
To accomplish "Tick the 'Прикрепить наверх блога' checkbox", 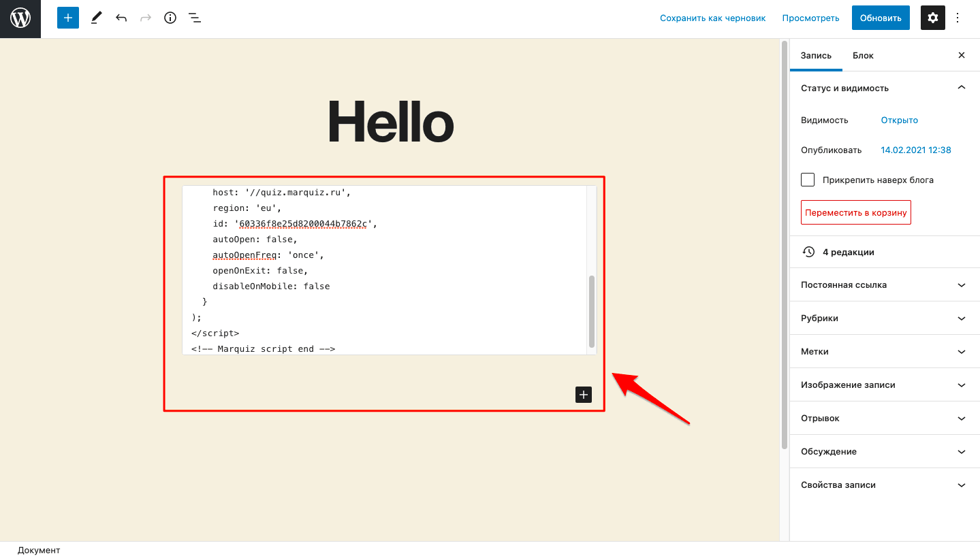I will click(808, 180).
